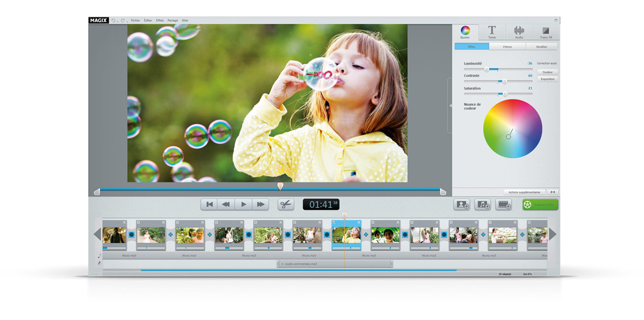Click the Exposition auto-correction button
Screen dimensions: 644x320
click(x=547, y=79)
